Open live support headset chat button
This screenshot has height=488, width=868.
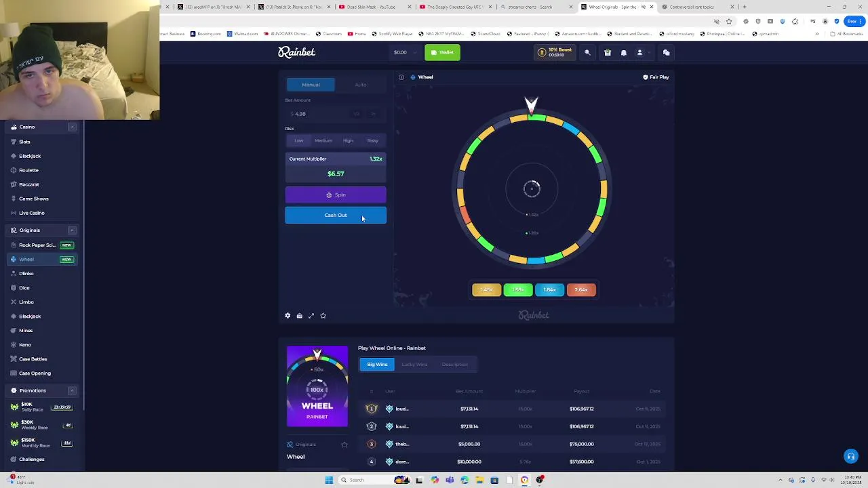click(850, 456)
